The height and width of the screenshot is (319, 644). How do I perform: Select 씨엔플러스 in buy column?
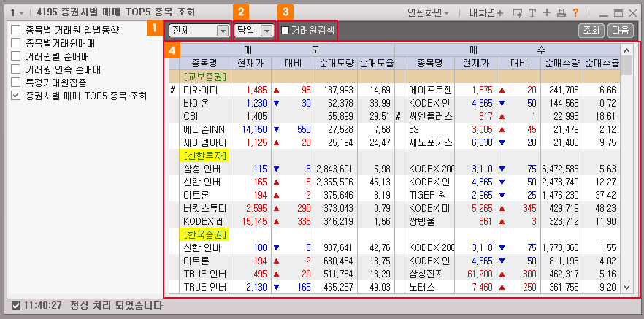[x=430, y=116]
